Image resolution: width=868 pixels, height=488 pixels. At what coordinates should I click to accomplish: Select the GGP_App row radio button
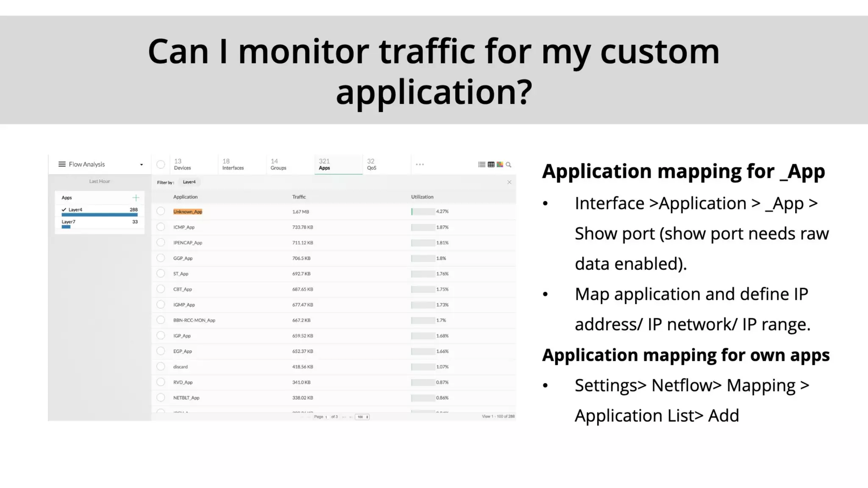[161, 258]
